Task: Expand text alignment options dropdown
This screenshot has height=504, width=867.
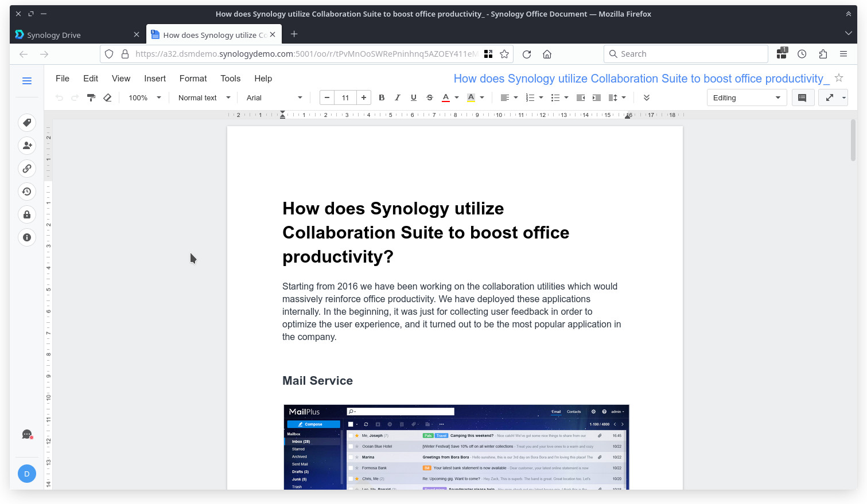Action: [516, 97]
